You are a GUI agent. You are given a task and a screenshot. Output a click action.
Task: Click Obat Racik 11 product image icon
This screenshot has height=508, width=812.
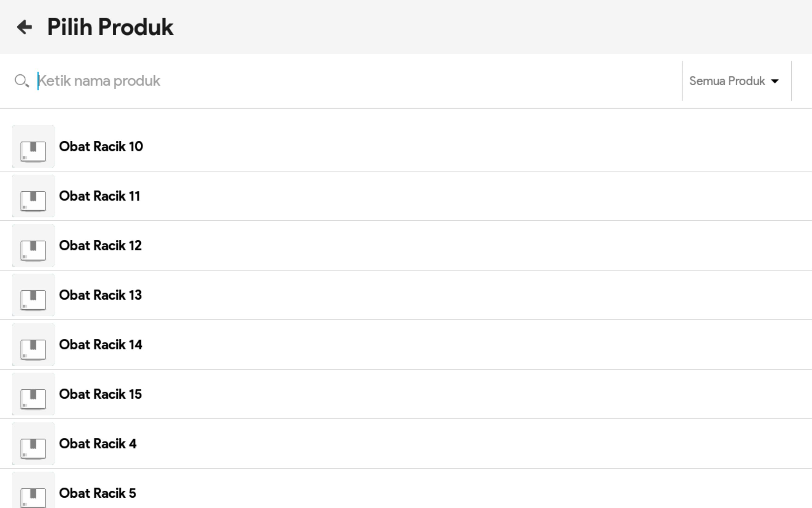pyautogui.click(x=33, y=196)
